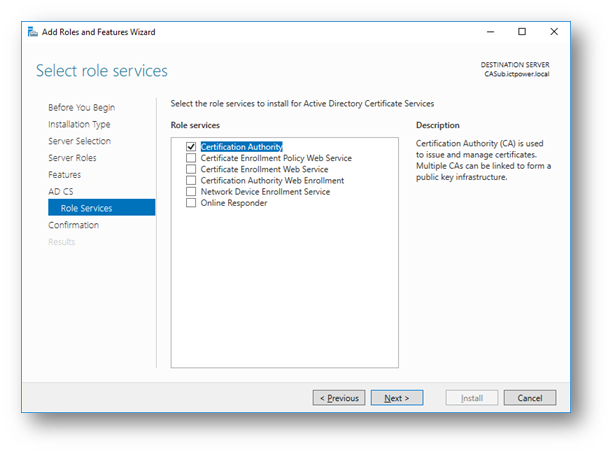Cancel the Add Roles wizard
Image resolution: width=613 pixels, height=455 pixels.
(x=529, y=398)
